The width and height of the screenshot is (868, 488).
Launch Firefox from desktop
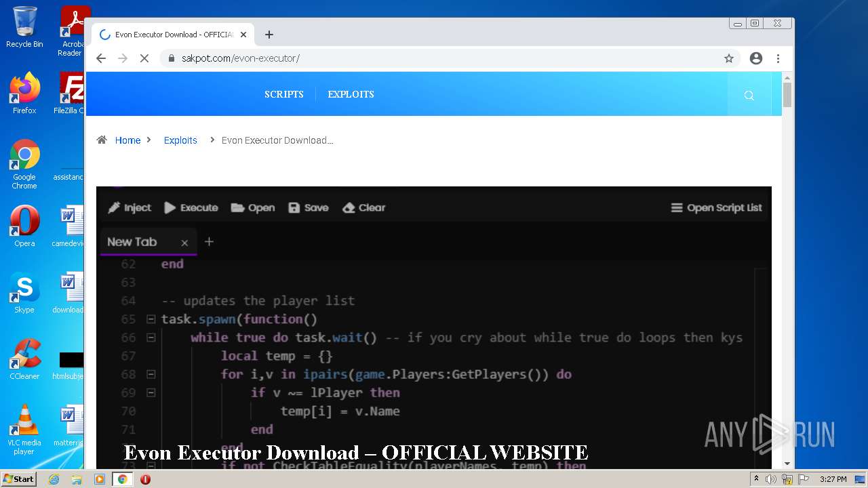click(x=24, y=93)
